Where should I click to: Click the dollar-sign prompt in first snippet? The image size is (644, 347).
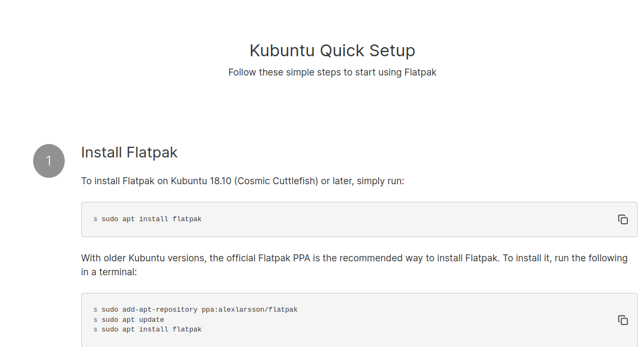[95, 219]
